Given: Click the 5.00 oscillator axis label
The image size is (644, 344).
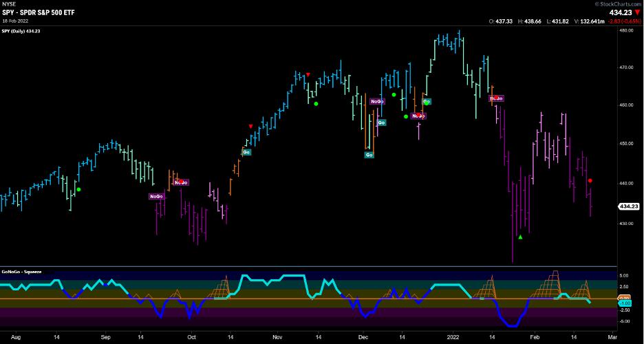Looking at the screenshot, I should 625,277.
